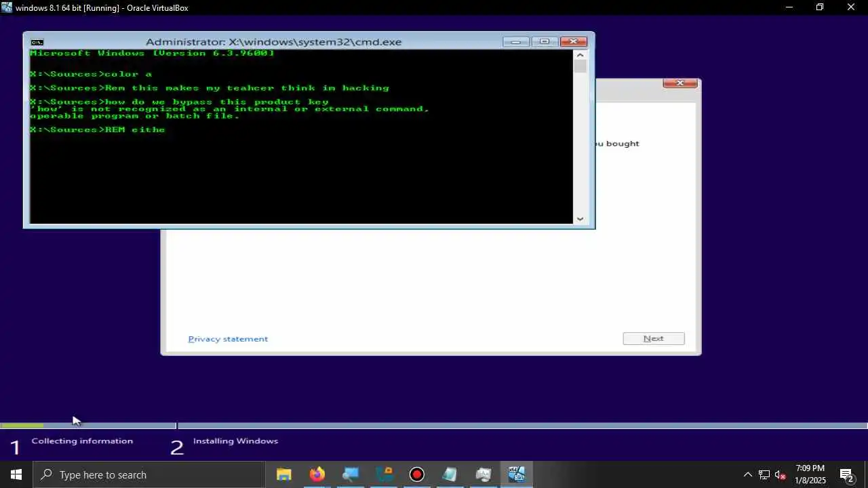Open File Explorer from the taskbar
This screenshot has width=868, height=488.
(x=283, y=474)
